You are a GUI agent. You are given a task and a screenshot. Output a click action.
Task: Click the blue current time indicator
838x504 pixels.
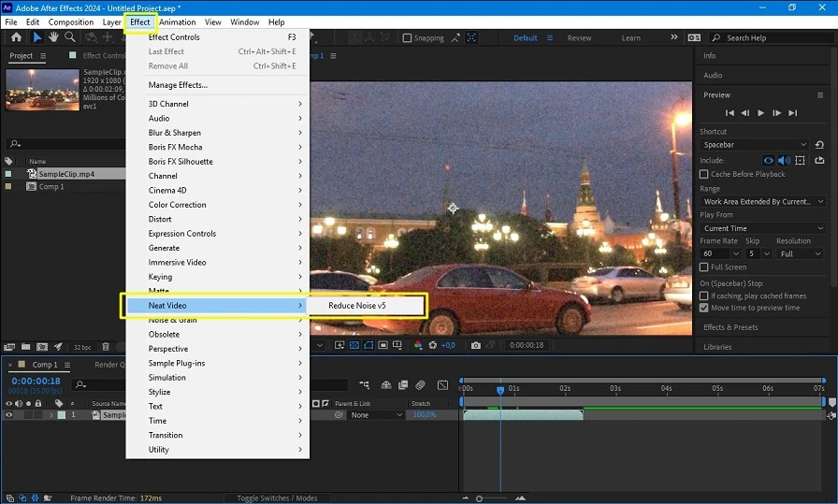coord(500,390)
